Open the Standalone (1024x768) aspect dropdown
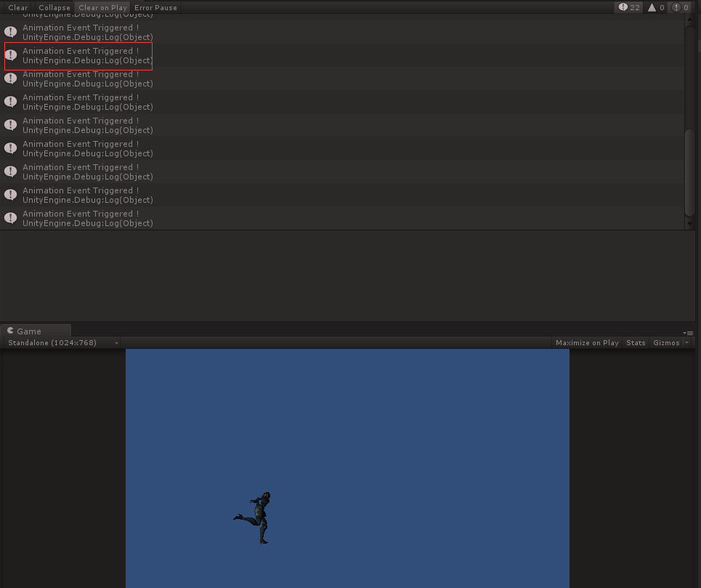 point(62,342)
